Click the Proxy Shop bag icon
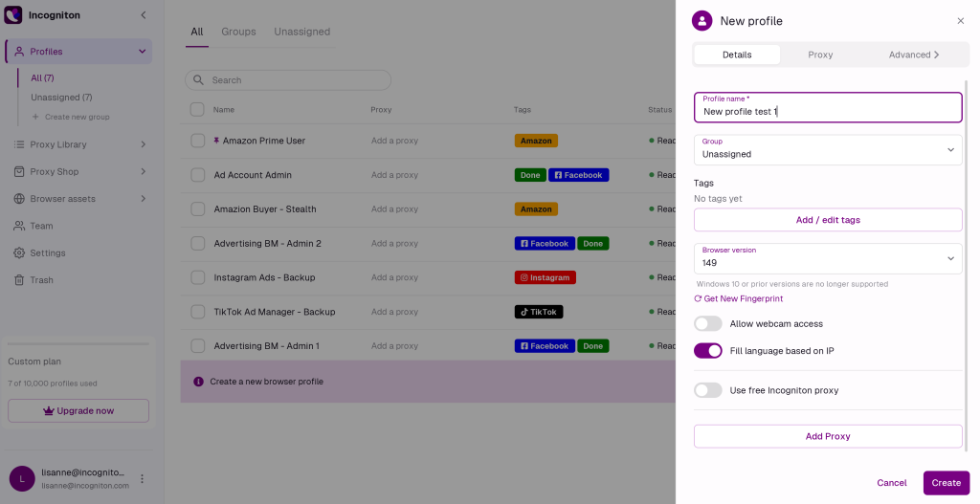 19,172
